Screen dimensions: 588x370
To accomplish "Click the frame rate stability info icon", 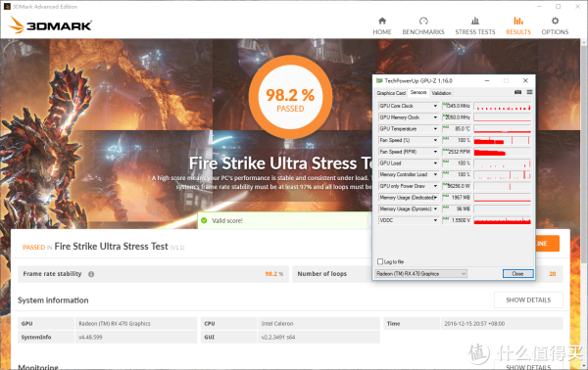I will point(91,274).
